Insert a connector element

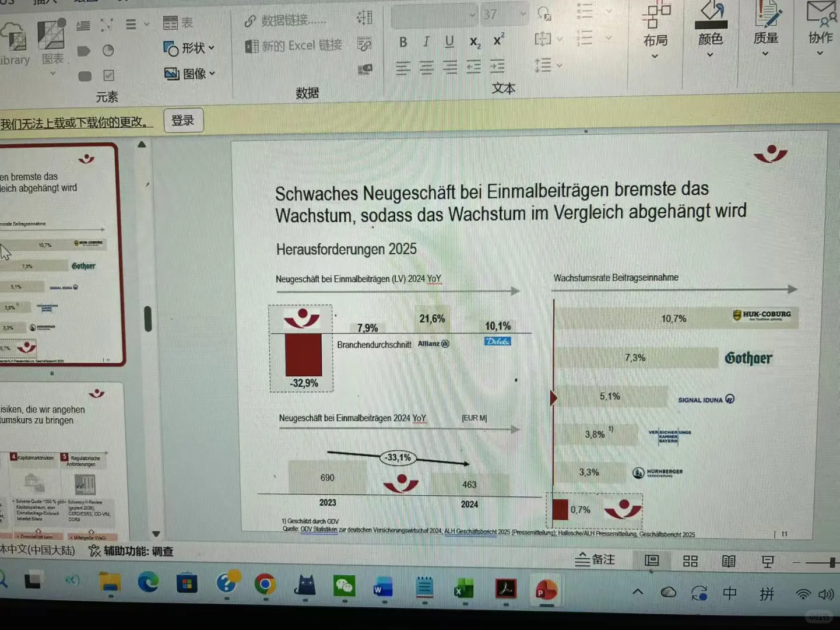(107, 24)
